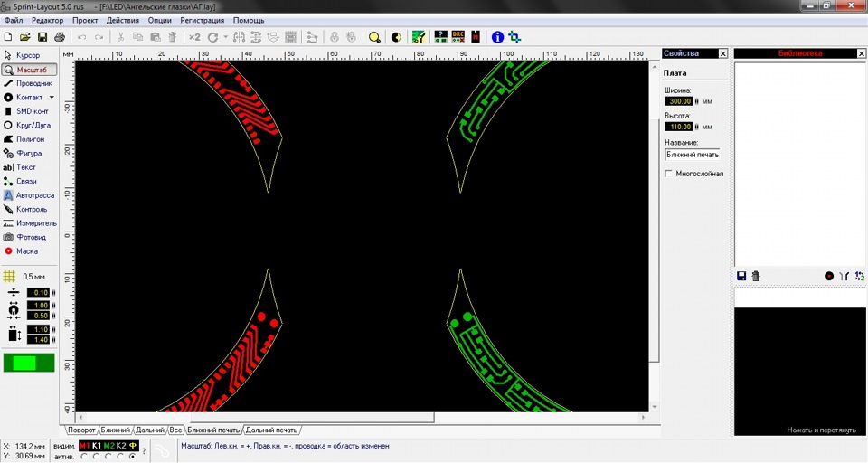The height and width of the screenshot is (463, 868).
Task: Switch to the Дальний tab
Action: pos(150,430)
